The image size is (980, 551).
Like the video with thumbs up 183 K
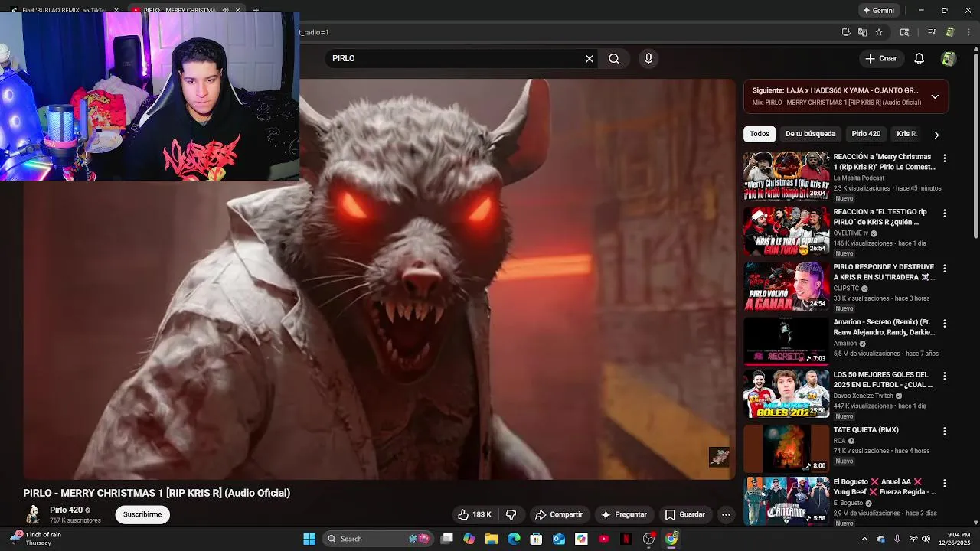[475, 514]
